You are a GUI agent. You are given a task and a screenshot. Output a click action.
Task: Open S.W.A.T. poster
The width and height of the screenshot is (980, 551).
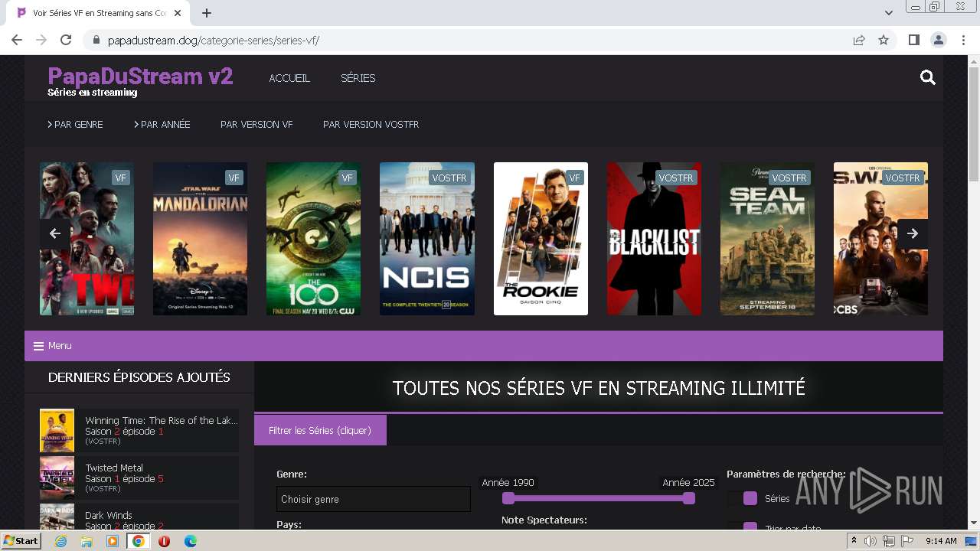[880, 239]
